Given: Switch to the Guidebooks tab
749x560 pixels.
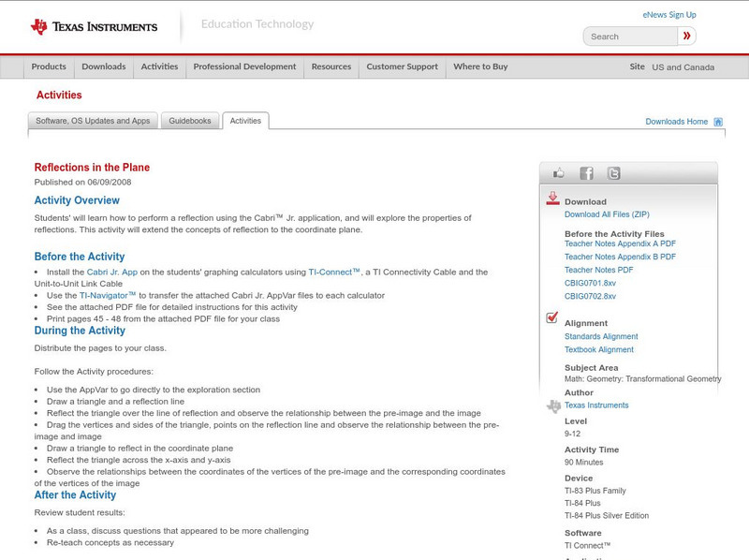Looking at the screenshot, I should coord(190,121).
